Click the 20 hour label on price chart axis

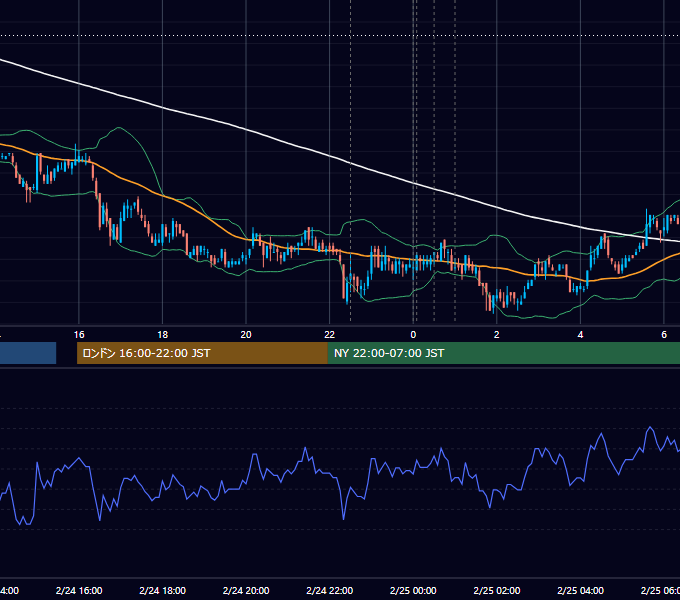tap(246, 335)
